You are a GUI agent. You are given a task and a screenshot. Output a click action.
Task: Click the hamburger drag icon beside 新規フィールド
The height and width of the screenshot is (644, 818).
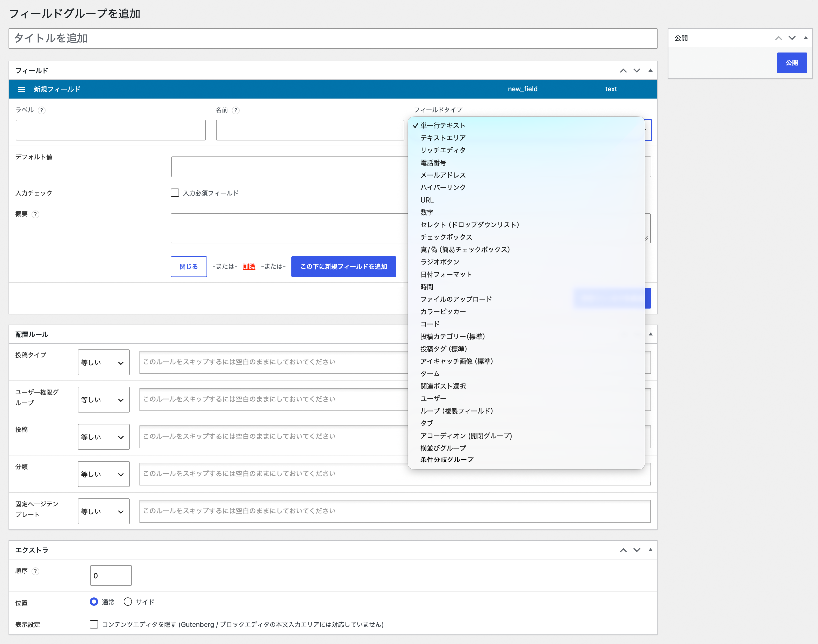click(21, 89)
